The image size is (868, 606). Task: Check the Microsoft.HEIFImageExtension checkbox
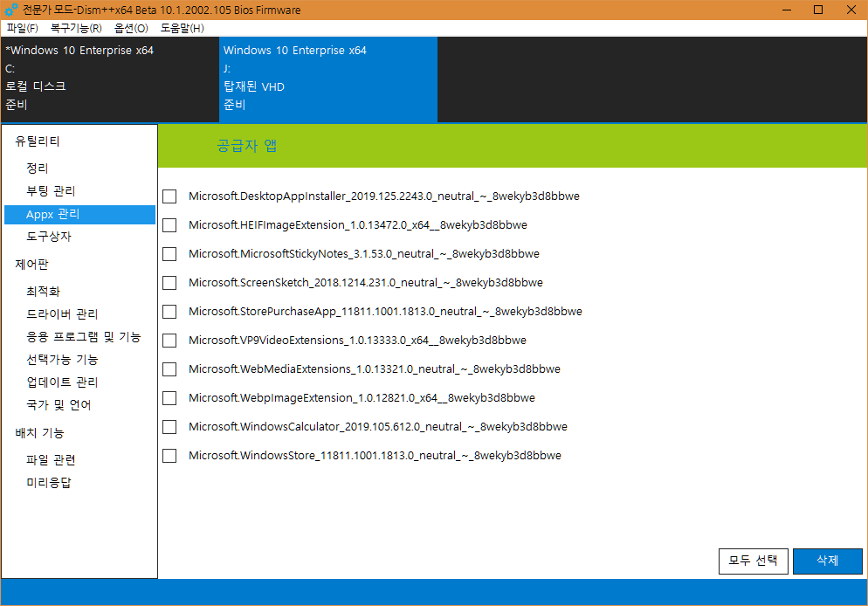point(169,225)
